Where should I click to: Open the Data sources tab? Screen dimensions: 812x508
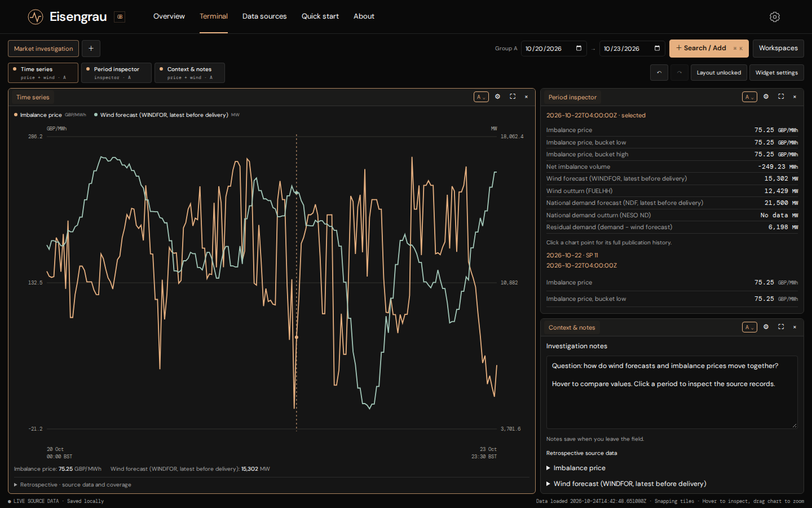pos(264,16)
